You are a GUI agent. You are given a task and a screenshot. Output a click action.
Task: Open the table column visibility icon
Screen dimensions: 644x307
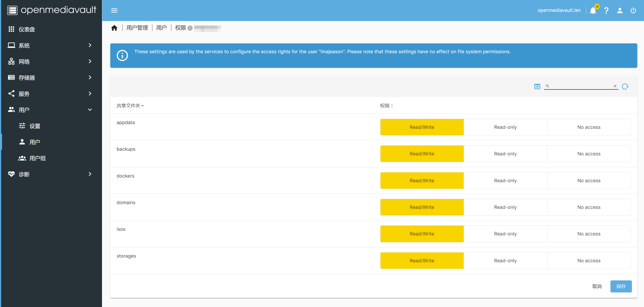click(x=537, y=86)
